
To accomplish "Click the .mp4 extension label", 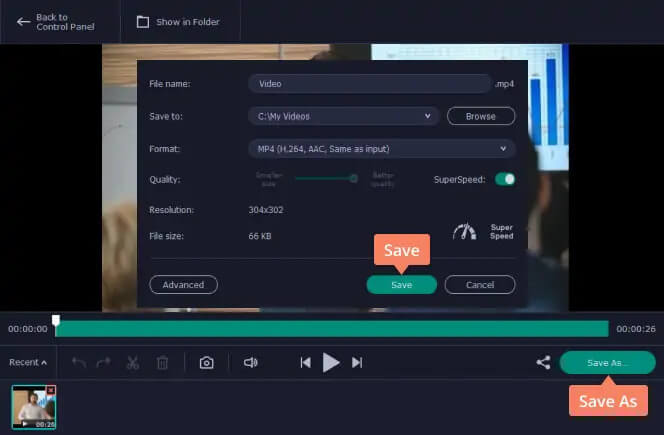I will (x=504, y=84).
